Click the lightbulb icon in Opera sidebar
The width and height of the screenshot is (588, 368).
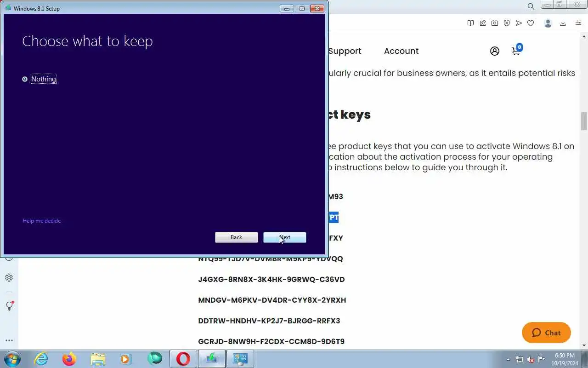click(x=9, y=305)
